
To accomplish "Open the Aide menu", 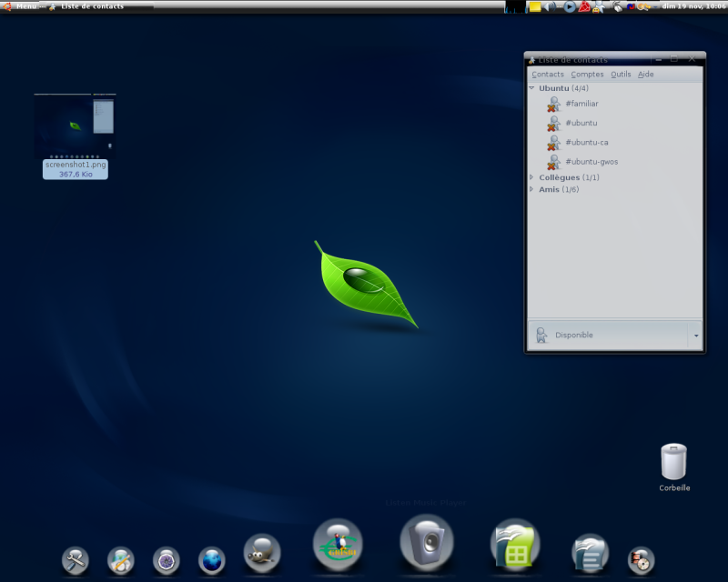I will [x=645, y=75].
